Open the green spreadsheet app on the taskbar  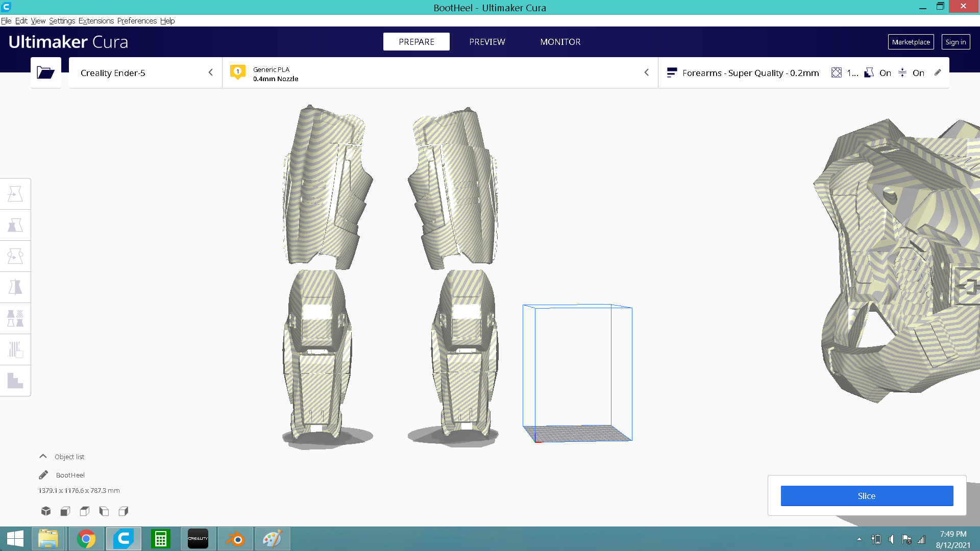161,539
